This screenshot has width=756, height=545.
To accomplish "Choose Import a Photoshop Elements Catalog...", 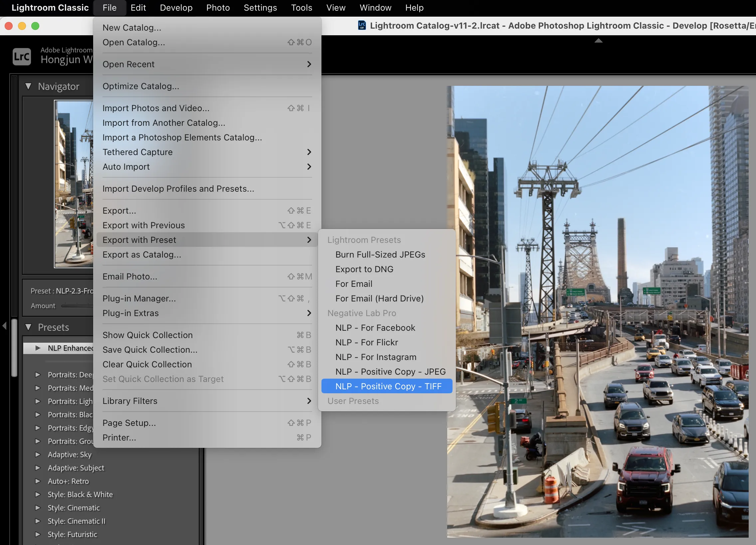I will point(207,137).
